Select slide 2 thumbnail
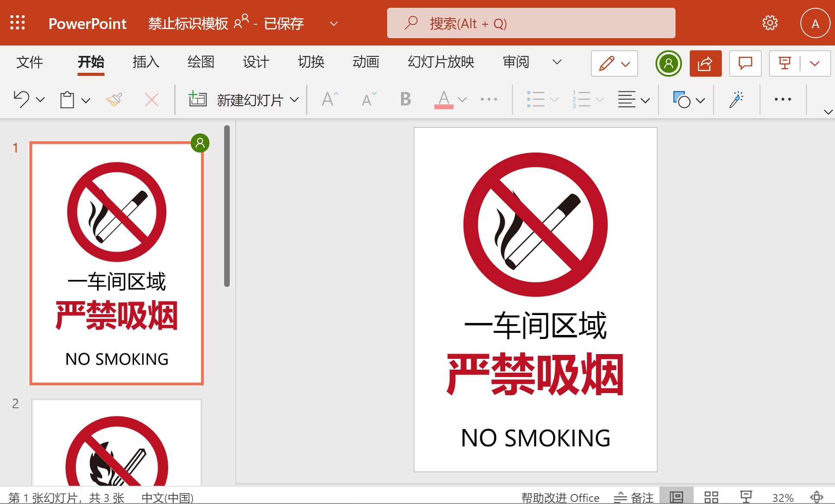 pyautogui.click(x=117, y=442)
